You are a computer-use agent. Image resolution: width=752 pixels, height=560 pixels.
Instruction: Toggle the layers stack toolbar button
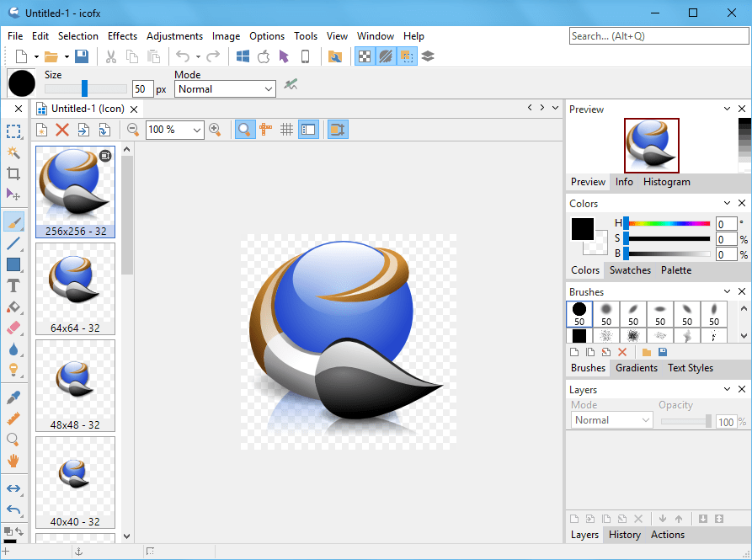pos(428,56)
